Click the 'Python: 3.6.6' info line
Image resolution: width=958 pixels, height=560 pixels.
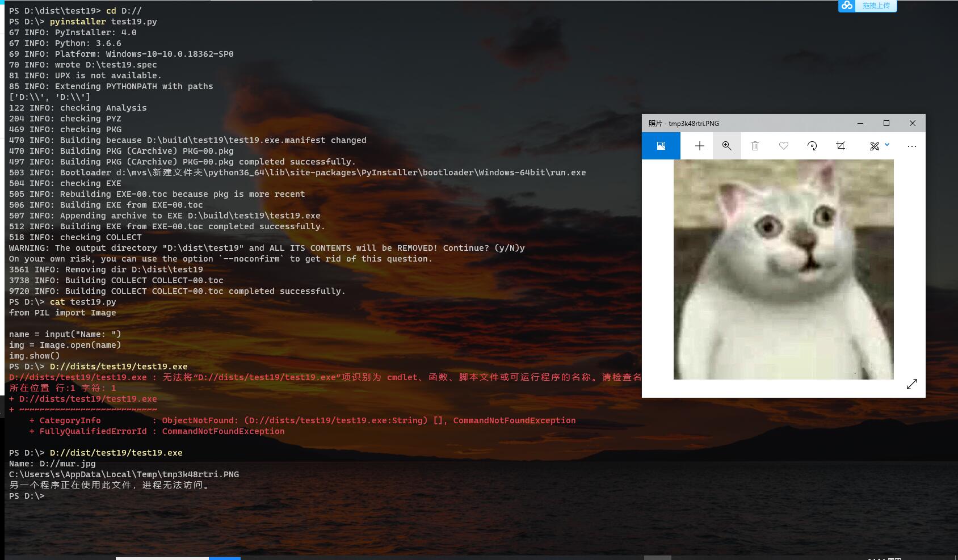65,43
